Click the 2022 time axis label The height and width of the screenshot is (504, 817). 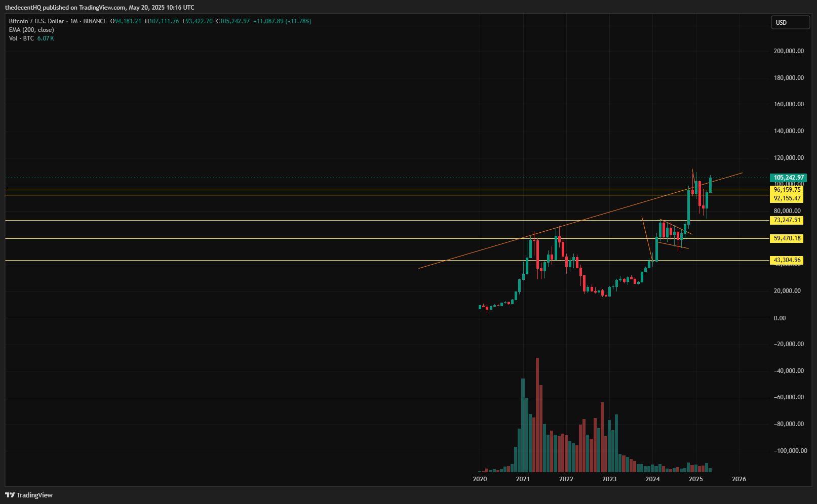pyautogui.click(x=566, y=479)
